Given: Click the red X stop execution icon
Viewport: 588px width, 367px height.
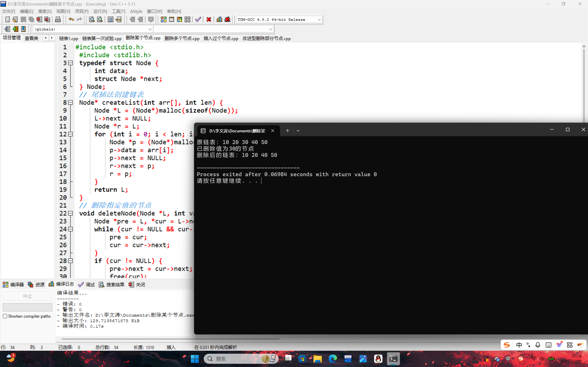Looking at the screenshot, I should (x=209, y=19).
